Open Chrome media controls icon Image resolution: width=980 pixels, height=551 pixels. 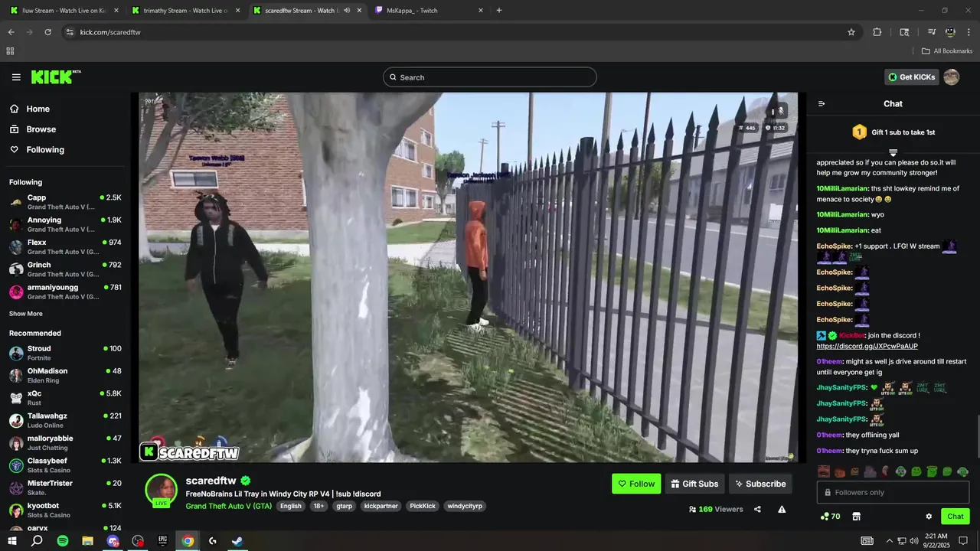[x=932, y=32]
